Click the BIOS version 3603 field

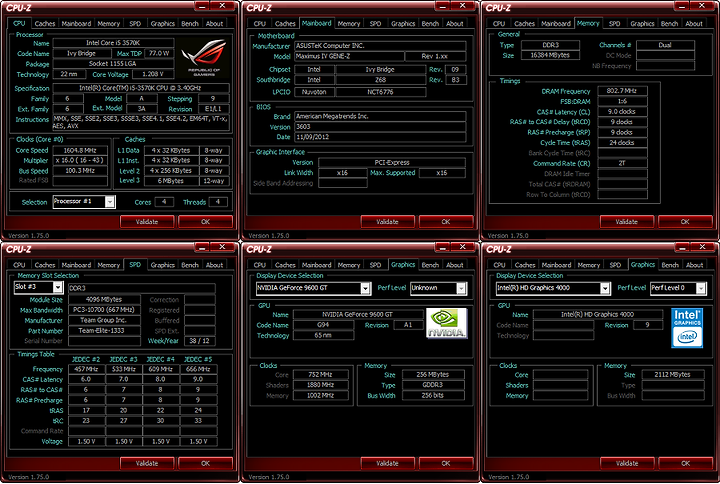380,127
